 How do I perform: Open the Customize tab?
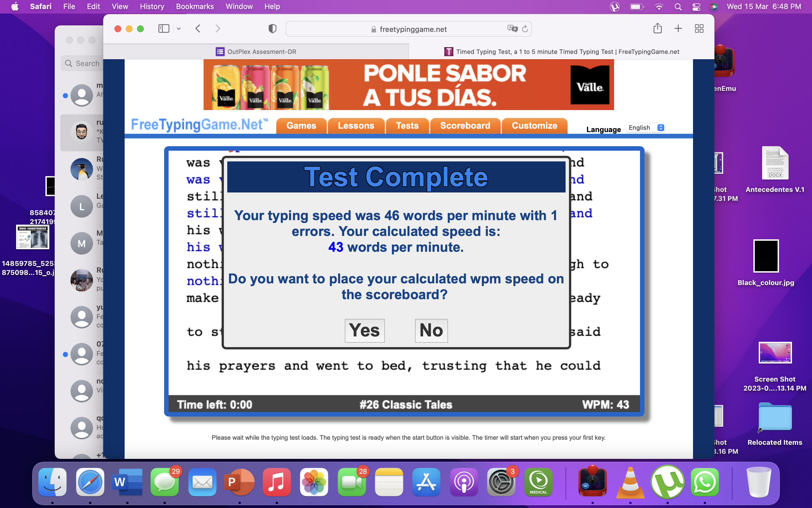click(534, 126)
